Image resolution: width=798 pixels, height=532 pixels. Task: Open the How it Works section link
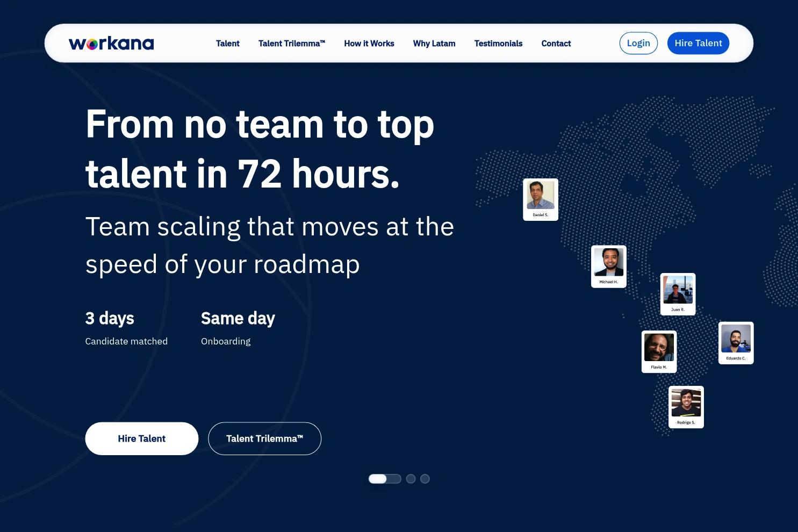pos(369,44)
